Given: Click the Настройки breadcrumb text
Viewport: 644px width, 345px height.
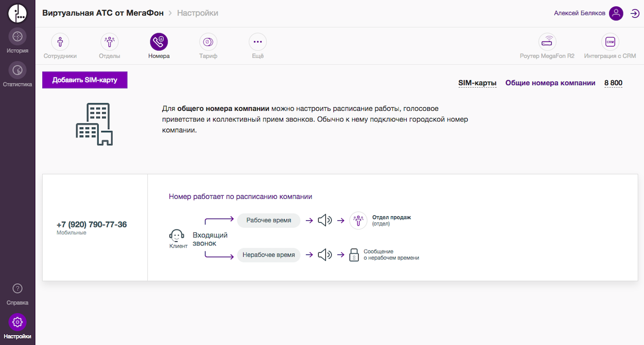Looking at the screenshot, I should tap(198, 13).
